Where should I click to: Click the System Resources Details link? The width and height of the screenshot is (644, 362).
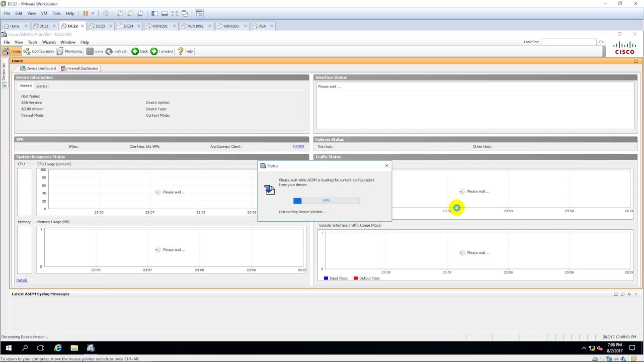22,280
